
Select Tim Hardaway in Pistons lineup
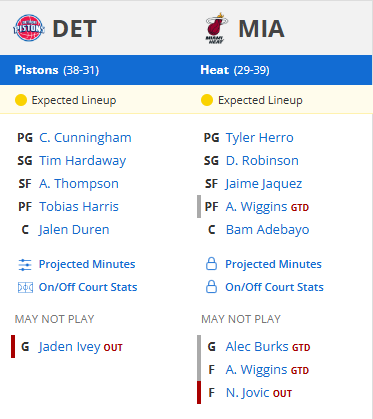pos(82,161)
